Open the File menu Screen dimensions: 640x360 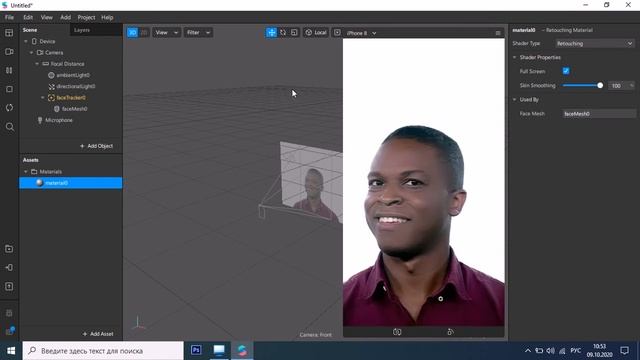pos(9,18)
